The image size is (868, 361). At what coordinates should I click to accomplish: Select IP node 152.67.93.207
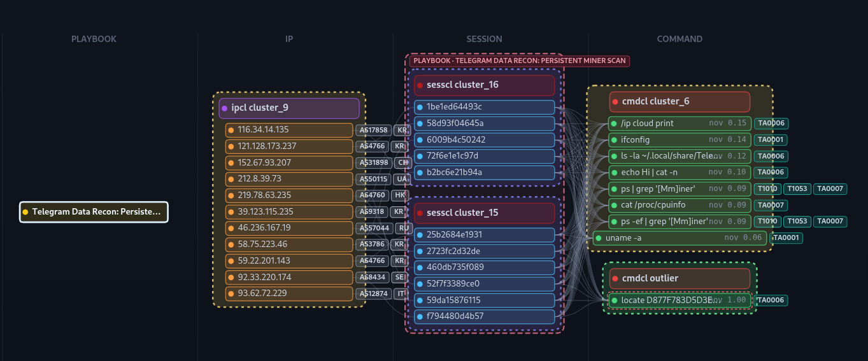pos(289,163)
